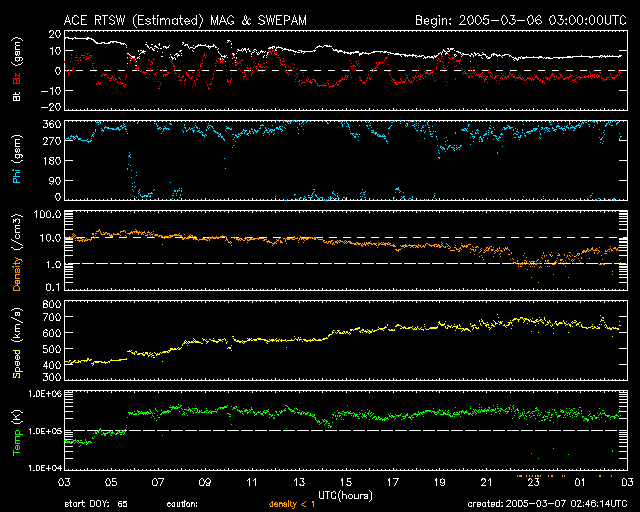
Task: Click the chart title 'ACE RTSW (Estimated) MAG & SWEPAM'
Action: pos(185,20)
